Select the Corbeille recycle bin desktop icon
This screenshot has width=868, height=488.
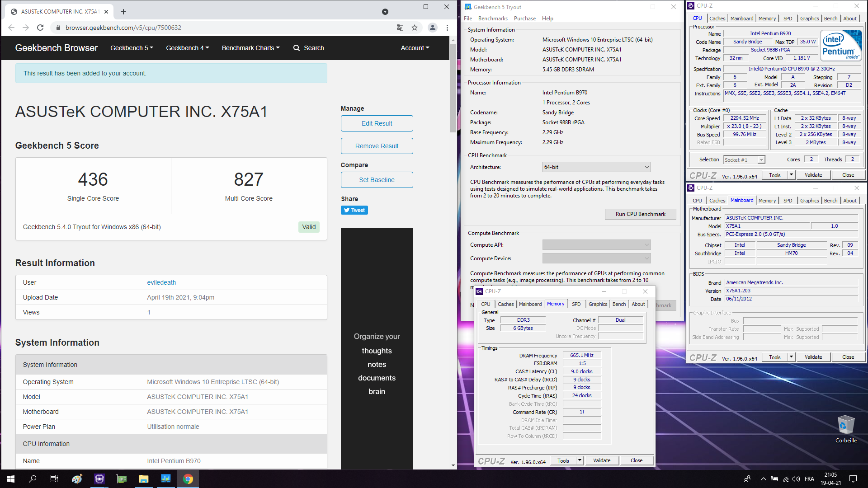click(x=846, y=429)
